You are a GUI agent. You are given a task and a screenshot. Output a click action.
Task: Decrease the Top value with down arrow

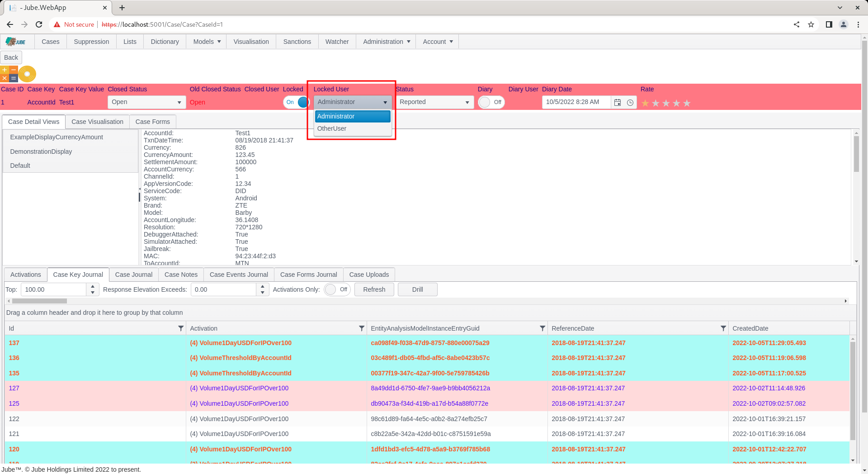pyautogui.click(x=93, y=293)
